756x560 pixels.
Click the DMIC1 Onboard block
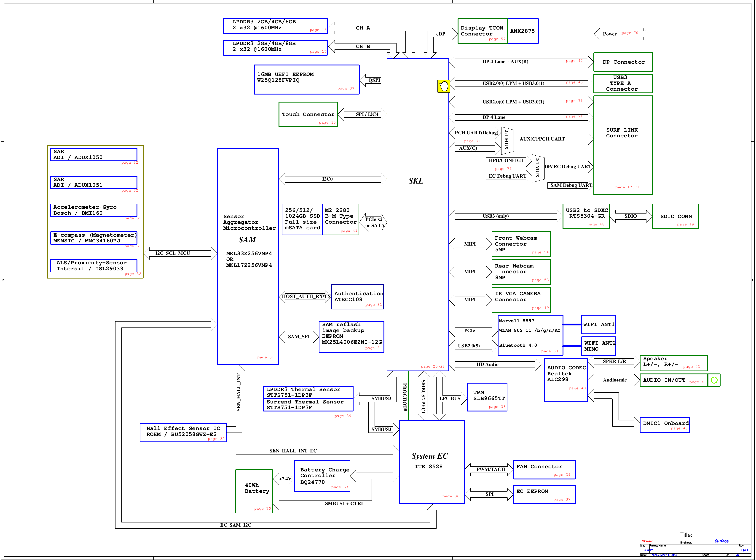665,425
